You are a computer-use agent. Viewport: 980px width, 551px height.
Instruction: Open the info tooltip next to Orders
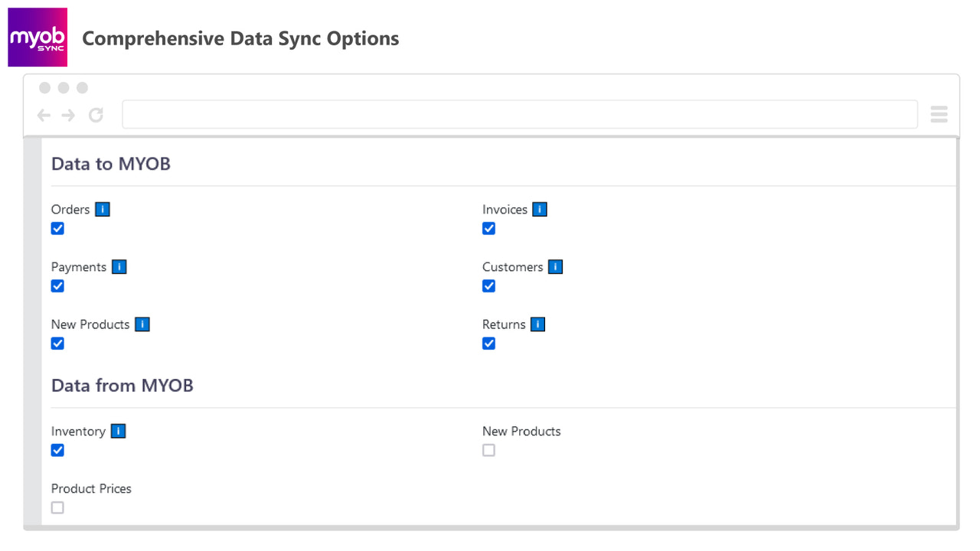102,209
